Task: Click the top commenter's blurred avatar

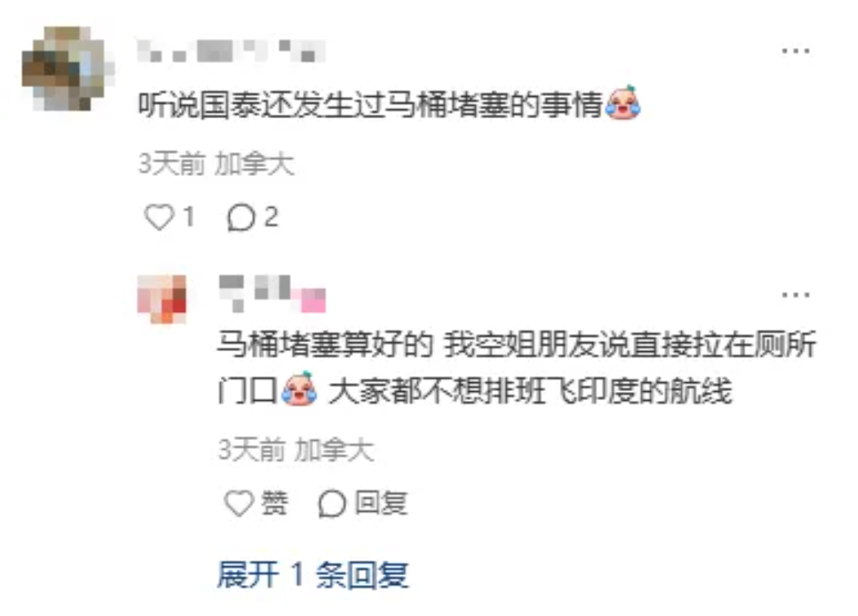Action: tap(67, 68)
